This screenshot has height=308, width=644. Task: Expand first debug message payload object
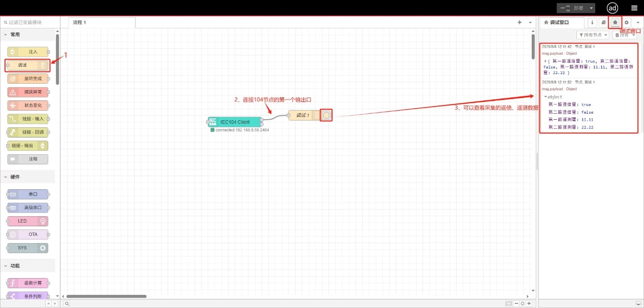545,61
